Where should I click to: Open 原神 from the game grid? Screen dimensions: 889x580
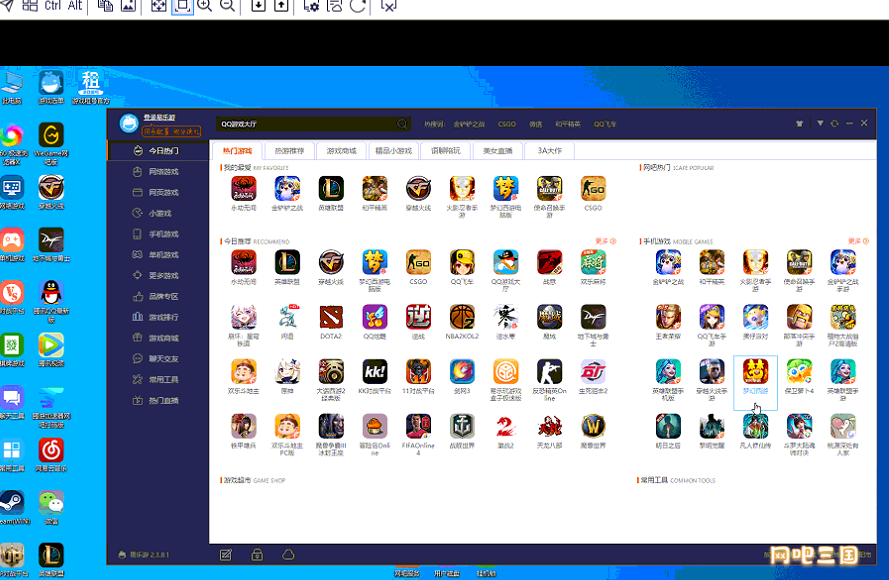point(287,372)
